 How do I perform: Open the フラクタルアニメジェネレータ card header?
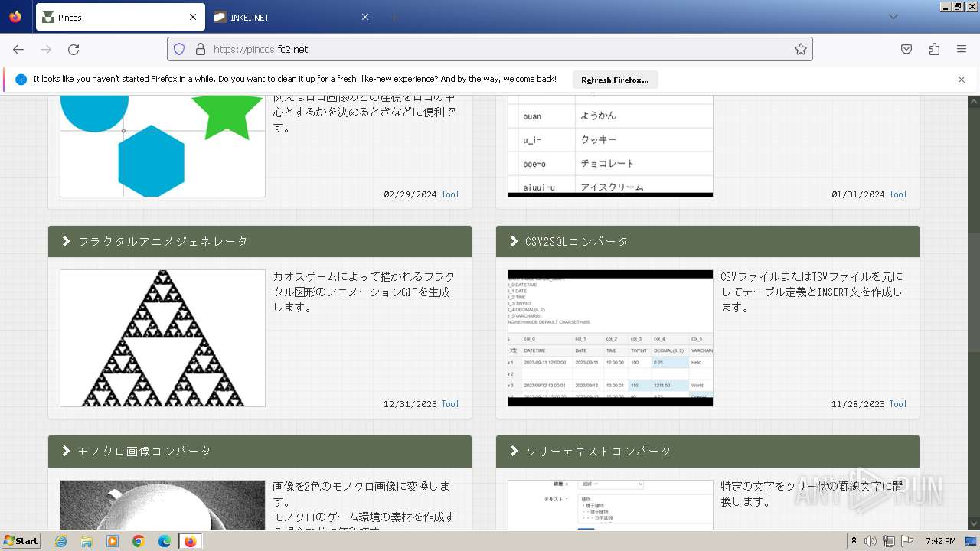point(260,241)
